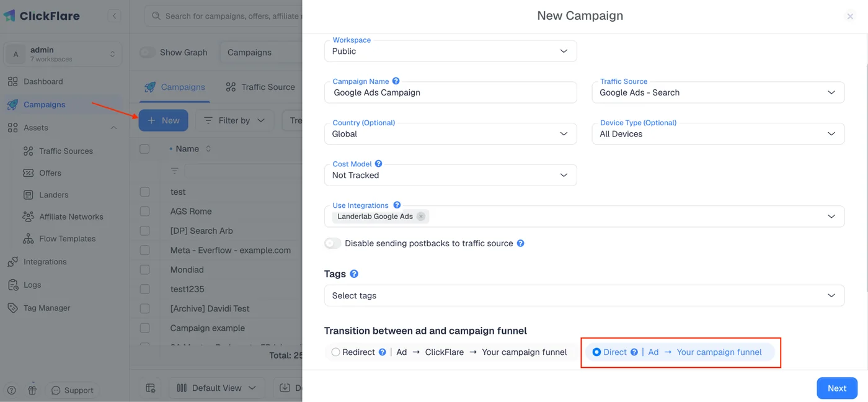Viewport: 868px width, 402px height.
Task: Click the Tags help icon
Action: tap(354, 274)
